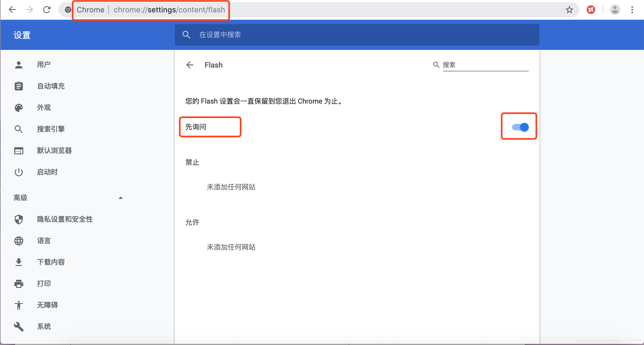This screenshot has height=345, width=644.
Task: Click the power icon for 启动时
Action: click(x=19, y=172)
